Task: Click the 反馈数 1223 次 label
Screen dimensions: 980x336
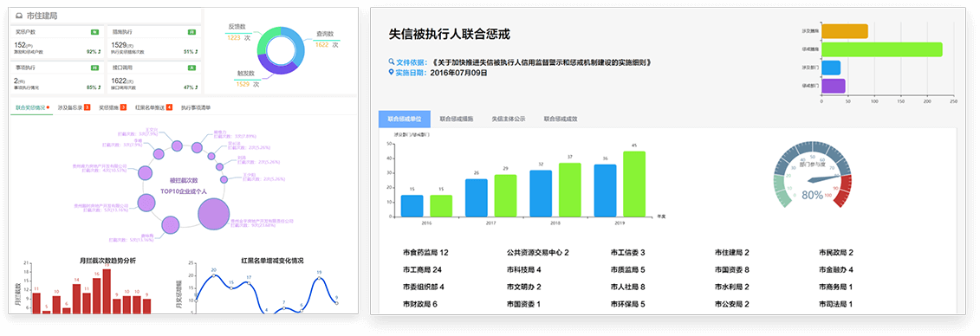Action: coord(238,33)
